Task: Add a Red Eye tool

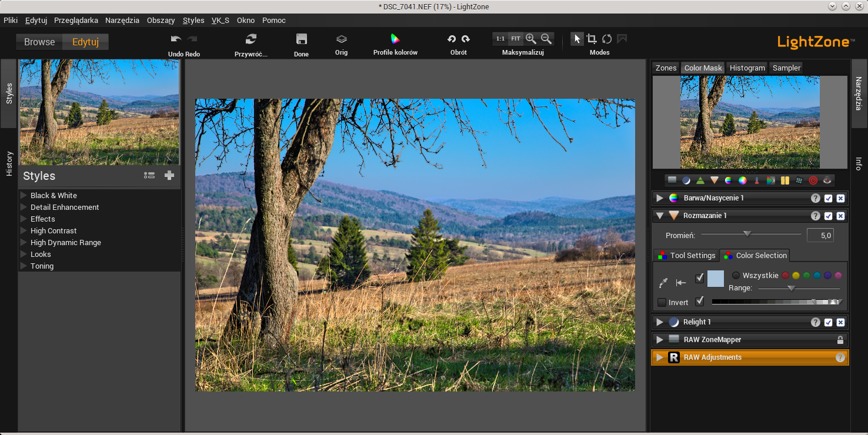Action: (827, 180)
